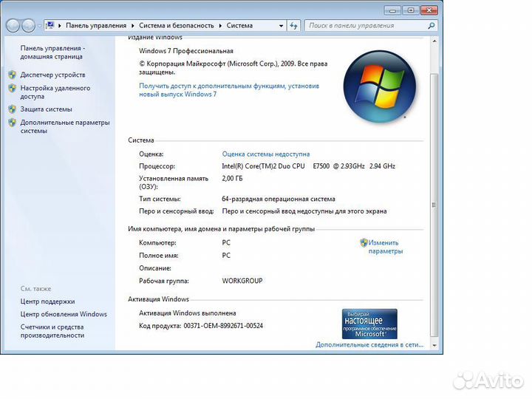
Task: Maximize the System window
Action: click(411, 10)
